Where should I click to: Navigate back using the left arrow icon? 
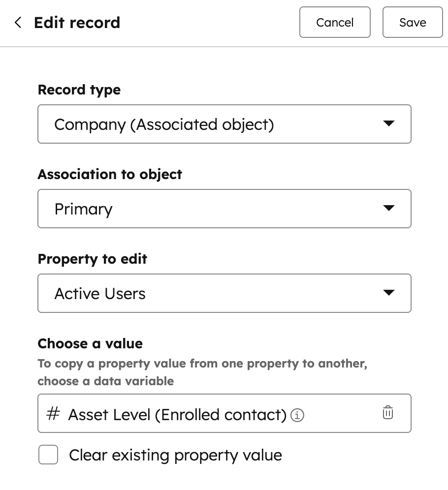(18, 22)
